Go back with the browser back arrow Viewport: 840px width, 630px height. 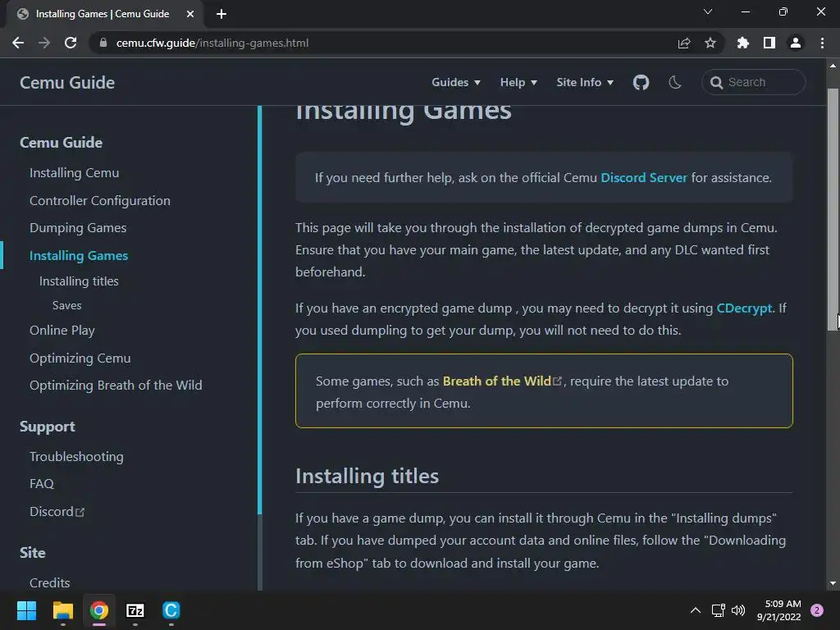click(18, 43)
